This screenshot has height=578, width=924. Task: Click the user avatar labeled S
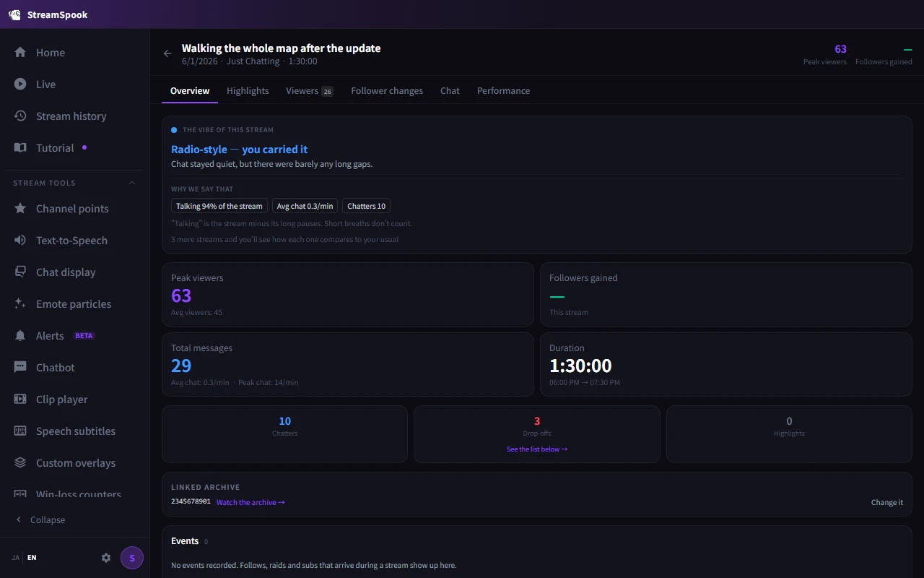click(x=132, y=558)
